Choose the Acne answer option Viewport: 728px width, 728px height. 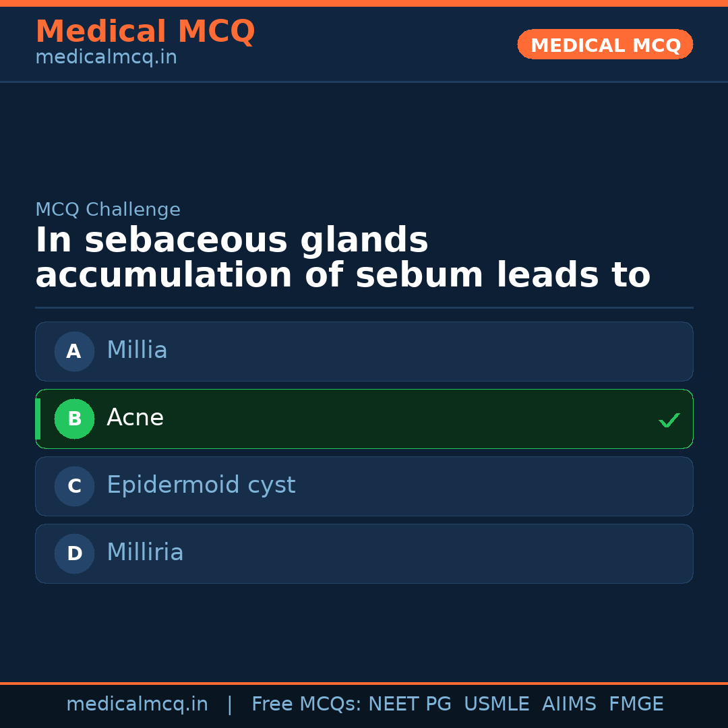364,419
